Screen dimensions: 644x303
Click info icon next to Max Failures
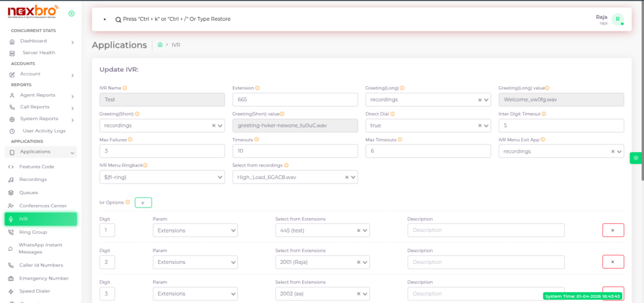(130, 140)
